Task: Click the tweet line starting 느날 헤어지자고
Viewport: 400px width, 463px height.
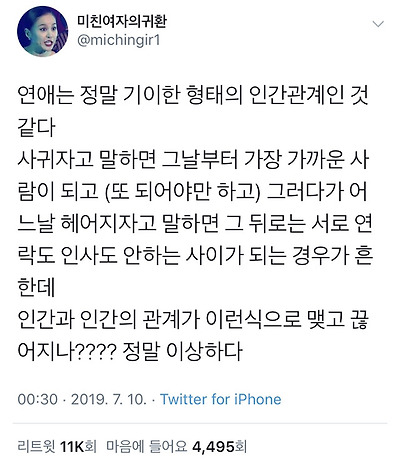Action: point(195,223)
